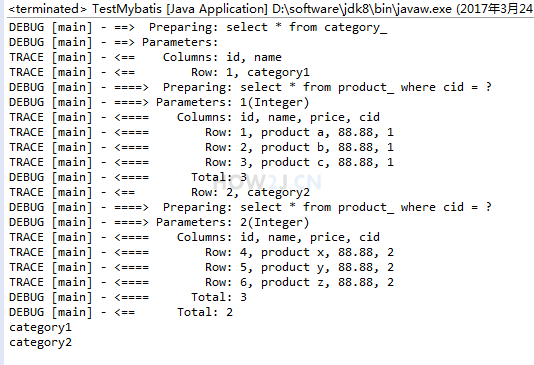Click the 'category1' output line
534x365 pixels.
(x=40, y=327)
